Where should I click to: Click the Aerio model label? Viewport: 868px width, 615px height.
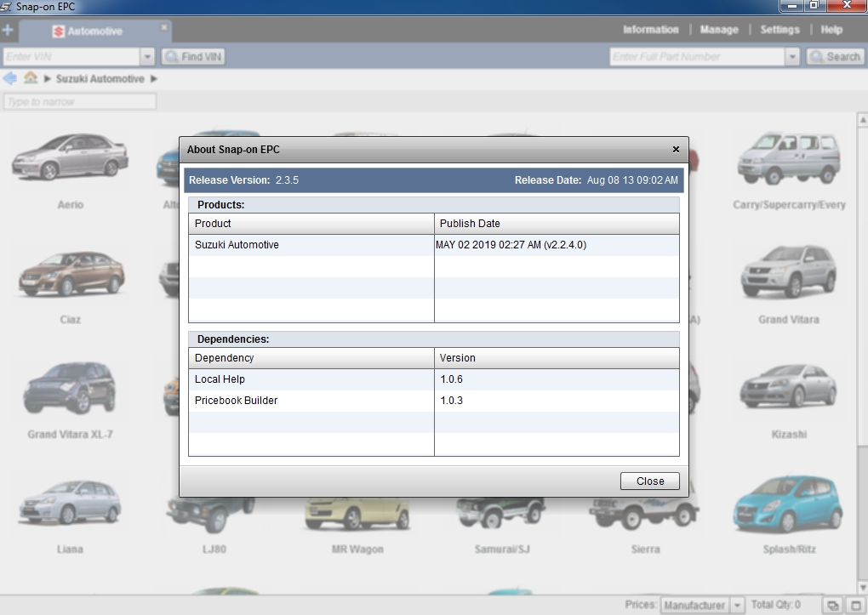[x=71, y=205]
